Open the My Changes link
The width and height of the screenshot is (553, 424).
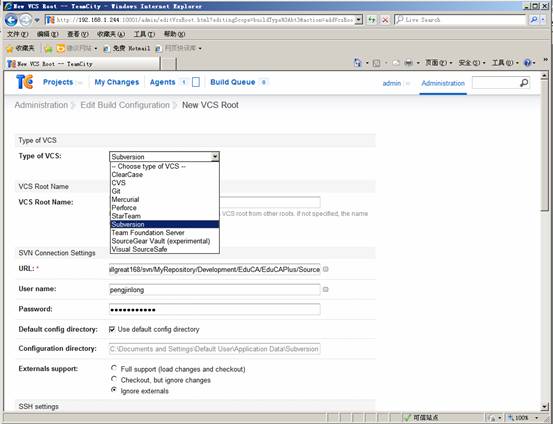116,82
